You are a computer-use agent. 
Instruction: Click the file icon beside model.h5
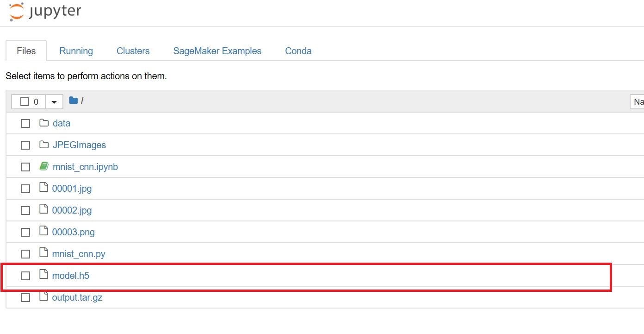pyautogui.click(x=44, y=275)
